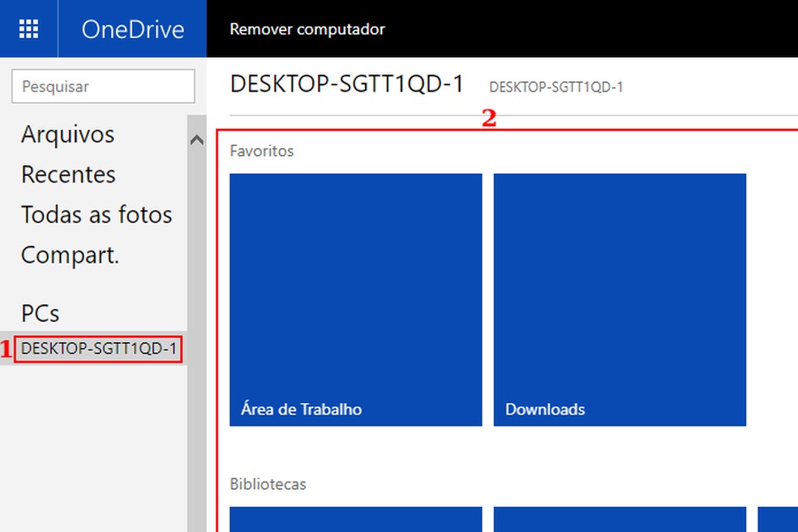Open Recentes in the sidebar
This screenshot has width=798, height=532.
tap(67, 174)
